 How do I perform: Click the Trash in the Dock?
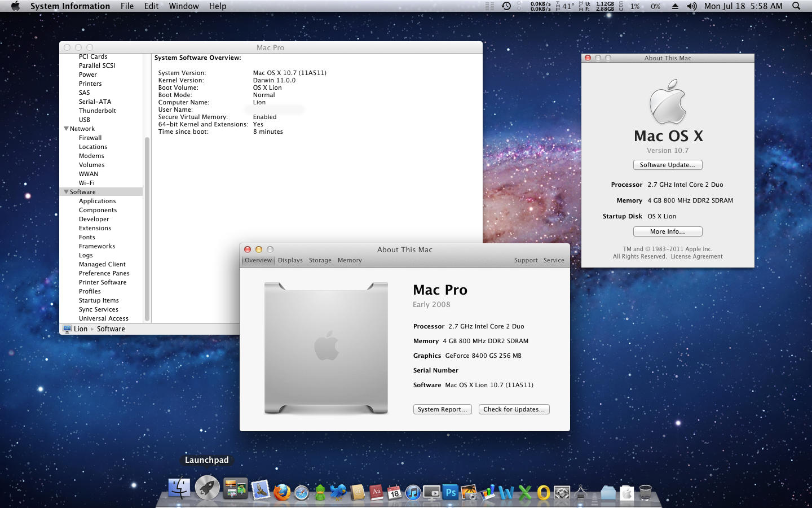[x=645, y=491]
